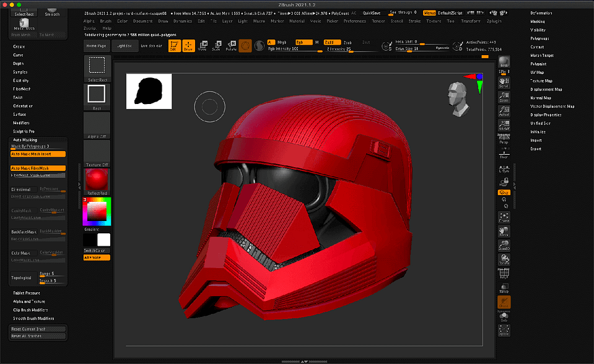594x364 pixels.
Task: Toggle the Gizmo 3D icon
Action: pos(245,45)
